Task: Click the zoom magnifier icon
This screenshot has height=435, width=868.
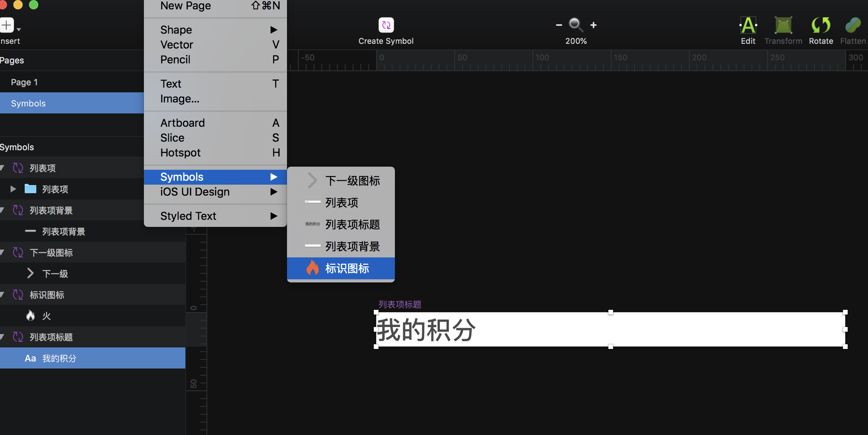Action: (x=576, y=25)
